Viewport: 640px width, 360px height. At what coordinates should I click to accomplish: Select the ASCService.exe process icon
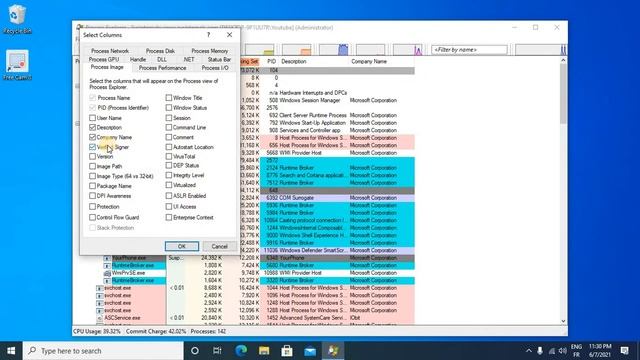click(x=100, y=318)
